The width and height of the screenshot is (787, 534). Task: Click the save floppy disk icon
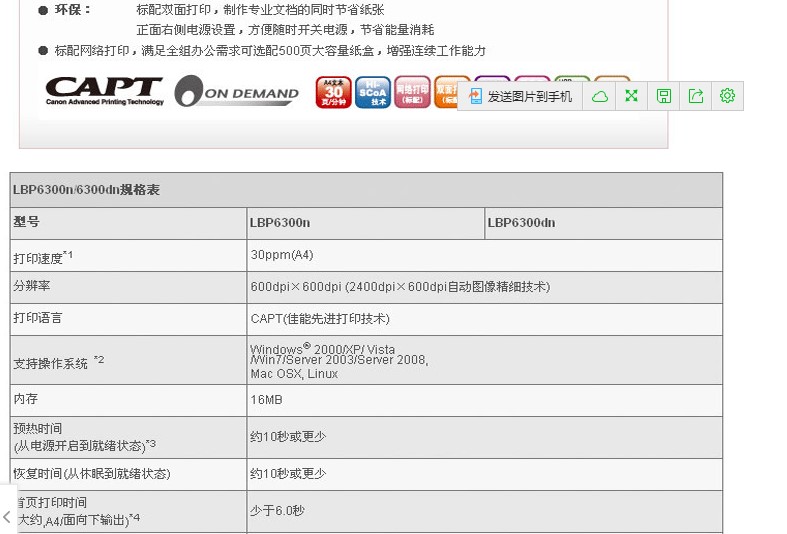[x=664, y=96]
